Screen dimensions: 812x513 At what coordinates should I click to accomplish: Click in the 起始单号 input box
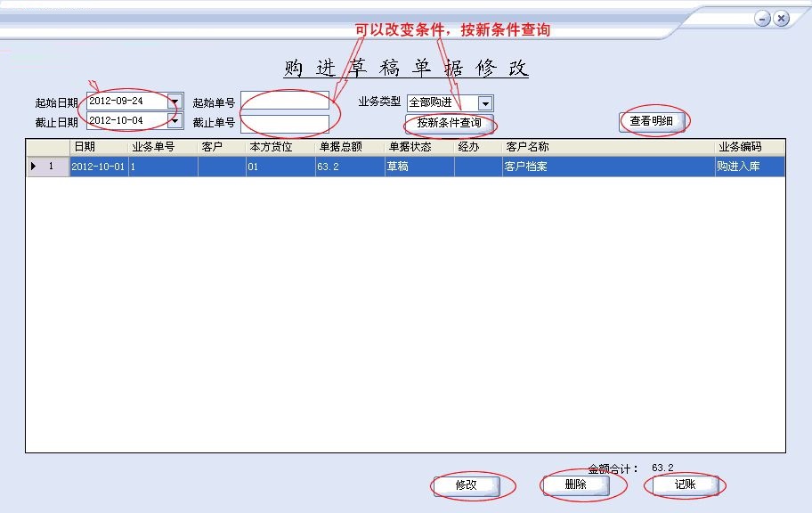pos(286,101)
